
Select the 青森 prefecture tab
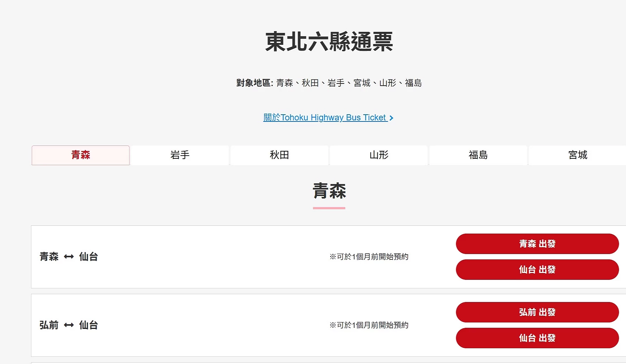[x=81, y=155]
